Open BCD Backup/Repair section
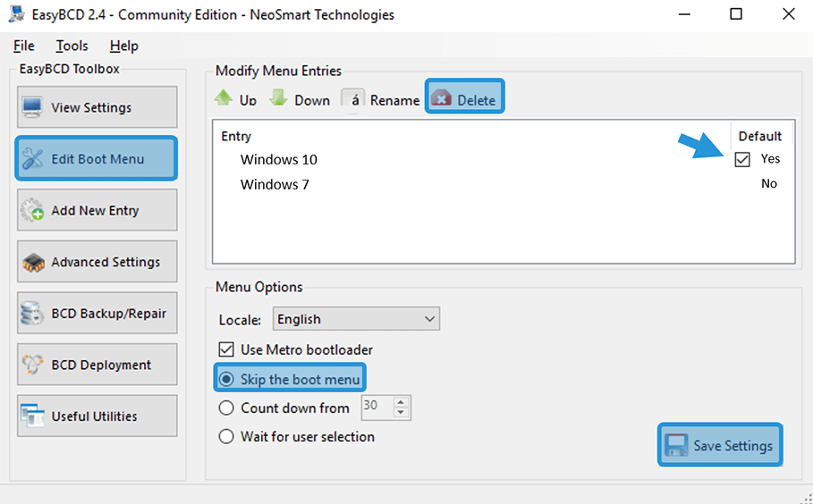 click(x=97, y=313)
